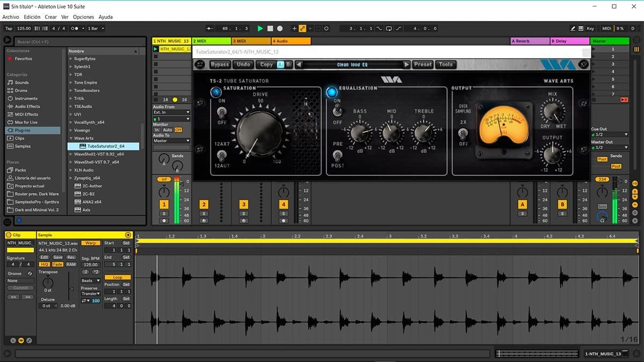
Task: Open Key map mode
Action: point(590,28)
